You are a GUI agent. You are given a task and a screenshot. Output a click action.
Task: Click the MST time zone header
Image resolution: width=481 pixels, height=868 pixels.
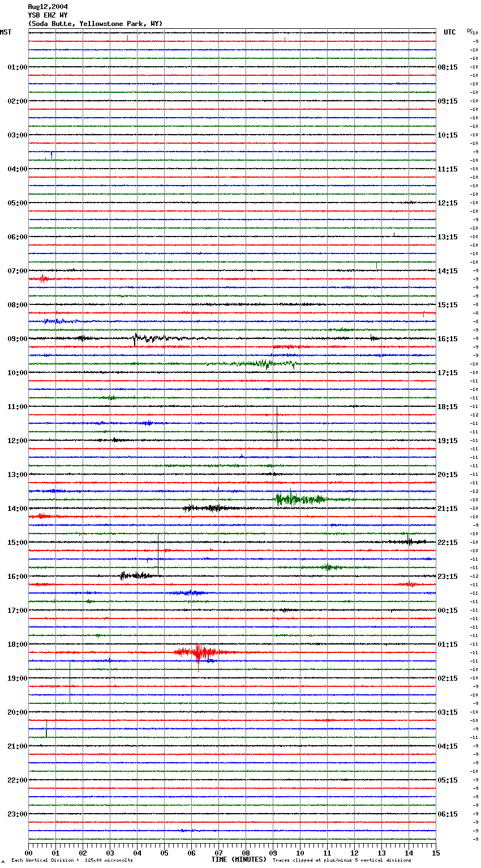(6, 32)
